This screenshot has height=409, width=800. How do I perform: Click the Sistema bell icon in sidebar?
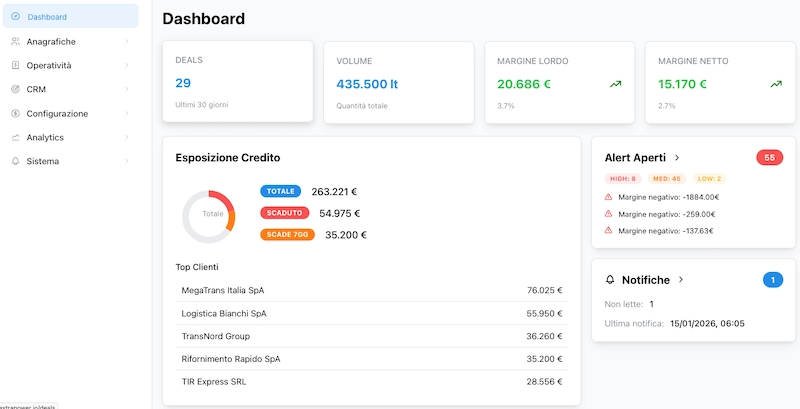tap(15, 161)
